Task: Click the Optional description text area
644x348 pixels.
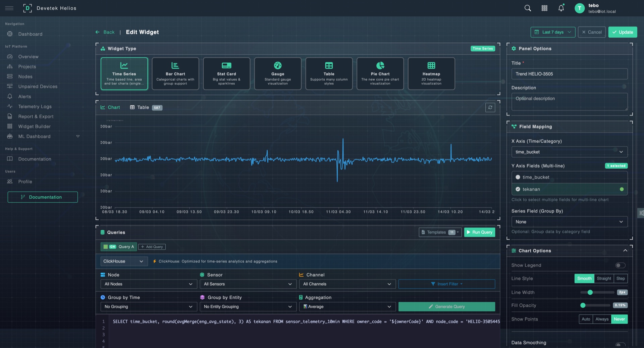Action: point(569,101)
